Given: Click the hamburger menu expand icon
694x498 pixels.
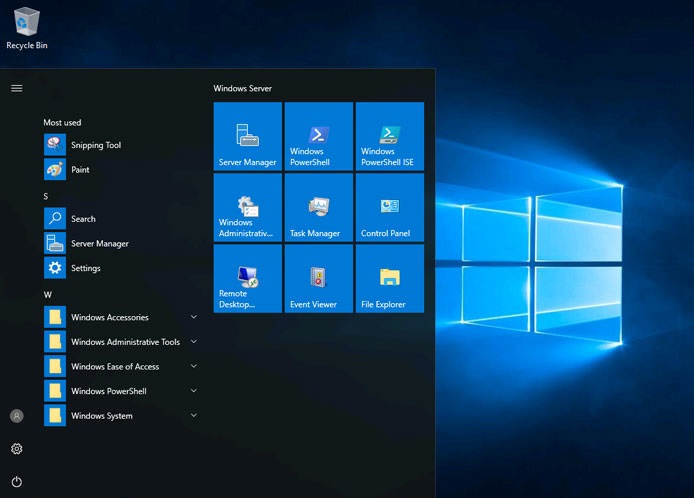Looking at the screenshot, I should (x=17, y=88).
